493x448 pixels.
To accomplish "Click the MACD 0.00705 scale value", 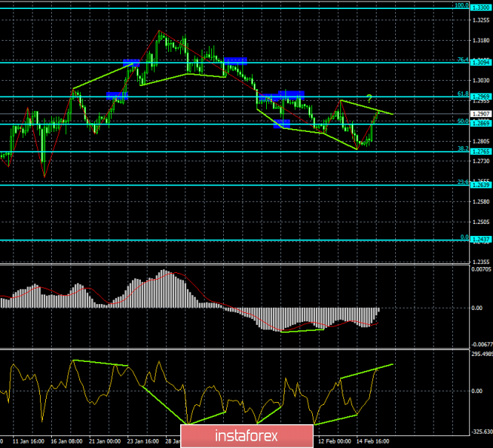I will 481,269.
